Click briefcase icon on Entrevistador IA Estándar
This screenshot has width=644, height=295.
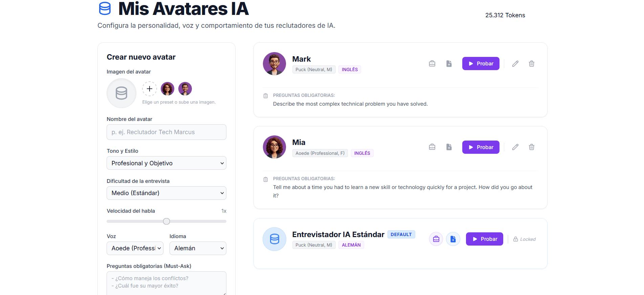[436, 239]
